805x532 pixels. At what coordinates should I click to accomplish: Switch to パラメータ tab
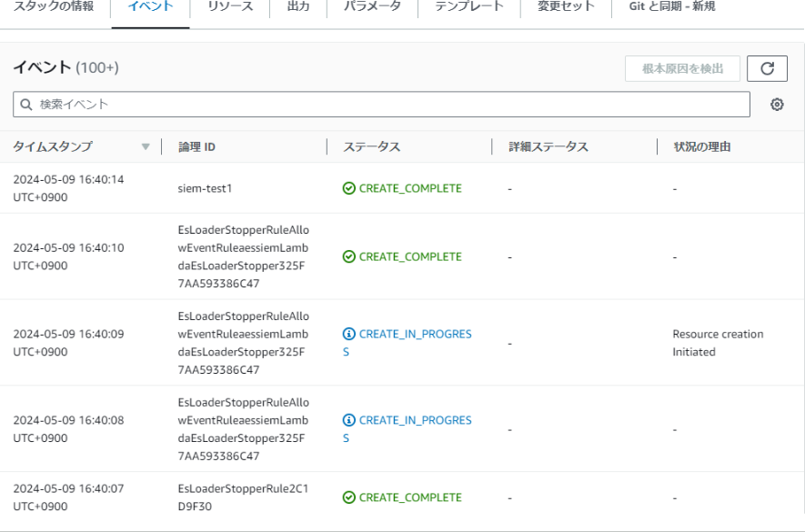point(372,6)
